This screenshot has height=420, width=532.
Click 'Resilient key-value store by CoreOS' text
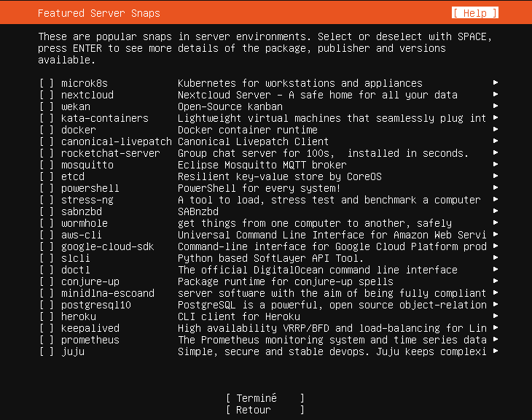(280, 176)
